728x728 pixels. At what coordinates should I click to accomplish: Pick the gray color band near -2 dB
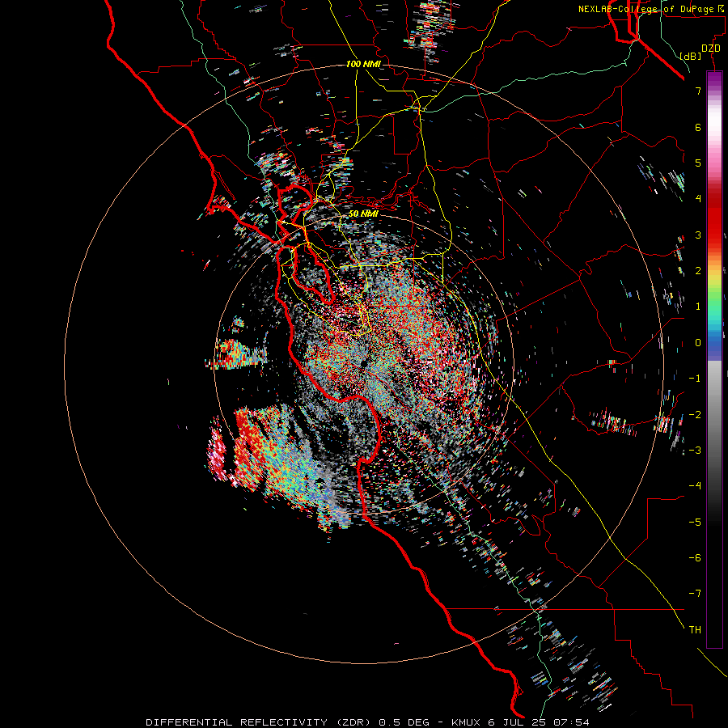tap(714, 415)
